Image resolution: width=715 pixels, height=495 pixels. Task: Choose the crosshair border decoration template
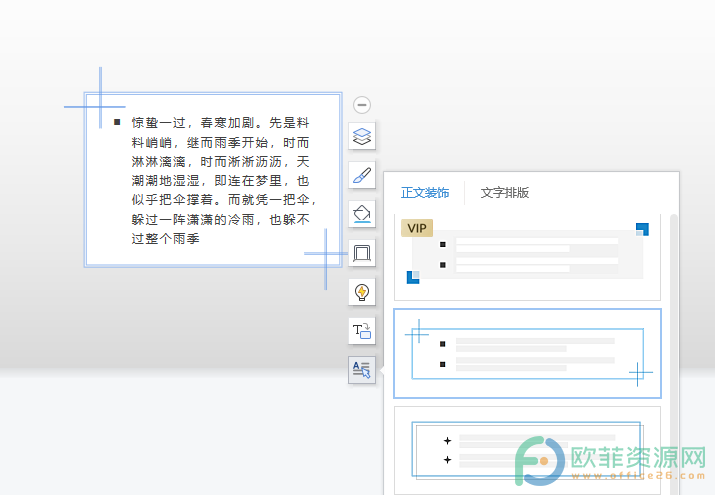click(x=528, y=353)
